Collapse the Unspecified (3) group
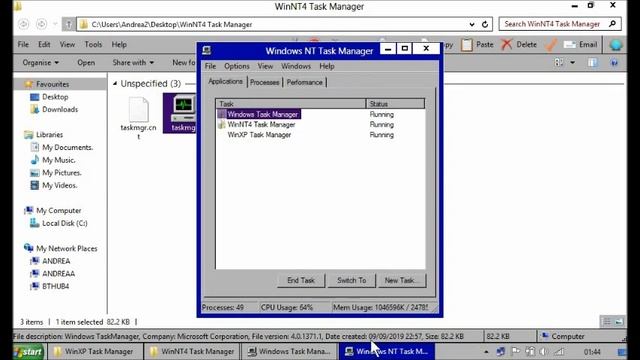Screen dimensions: 640x360 (115, 84)
